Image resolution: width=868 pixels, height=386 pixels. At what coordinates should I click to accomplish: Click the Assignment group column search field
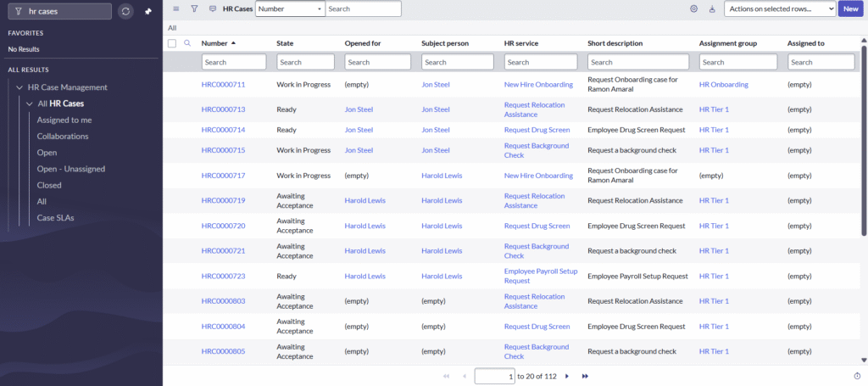pyautogui.click(x=738, y=62)
